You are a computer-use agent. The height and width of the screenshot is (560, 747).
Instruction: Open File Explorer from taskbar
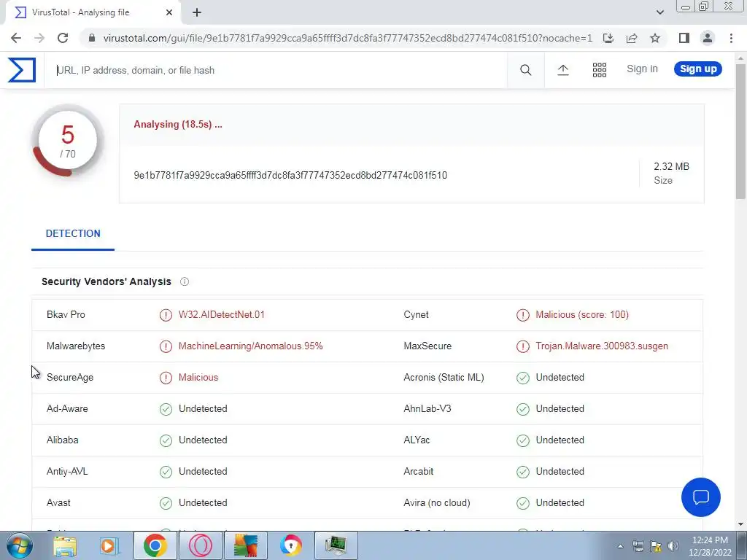pos(65,545)
